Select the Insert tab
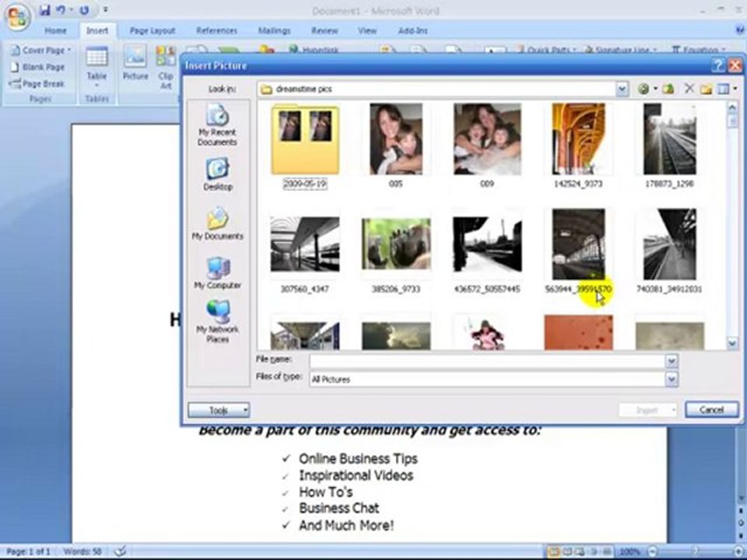Image resolution: width=747 pixels, height=560 pixels. [x=97, y=30]
